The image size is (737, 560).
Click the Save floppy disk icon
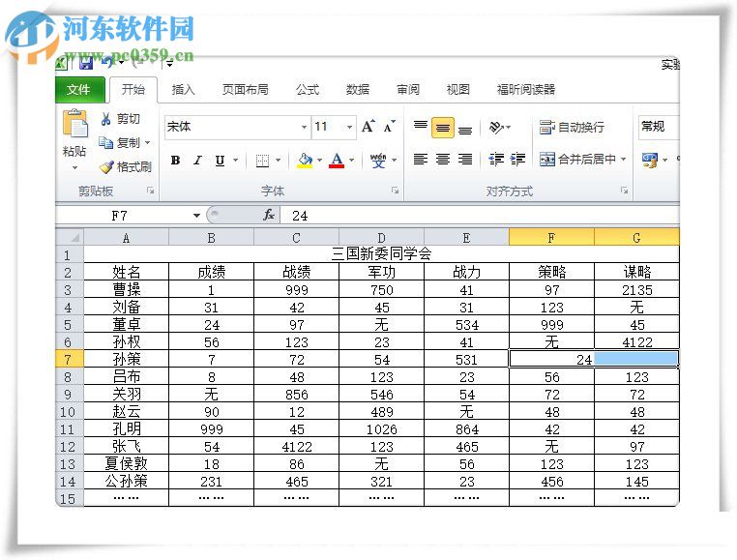click(x=85, y=63)
